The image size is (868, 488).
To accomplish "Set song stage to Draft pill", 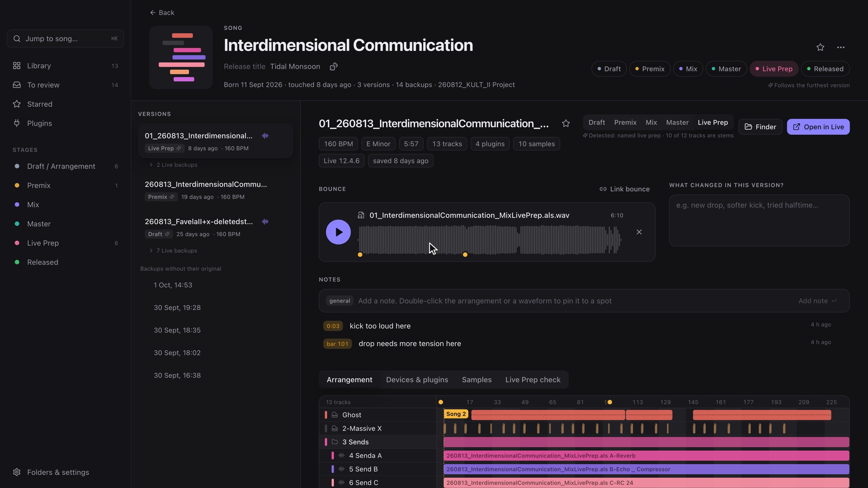I will 609,69.
